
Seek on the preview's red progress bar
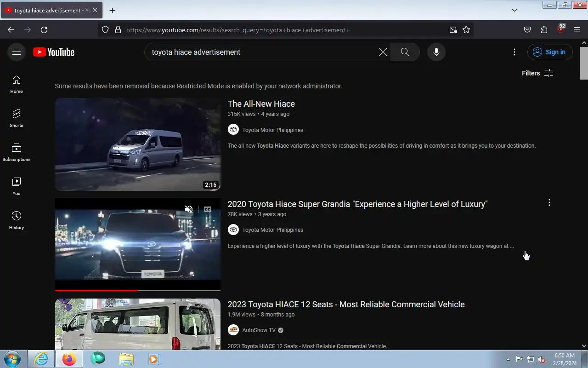(x=138, y=290)
